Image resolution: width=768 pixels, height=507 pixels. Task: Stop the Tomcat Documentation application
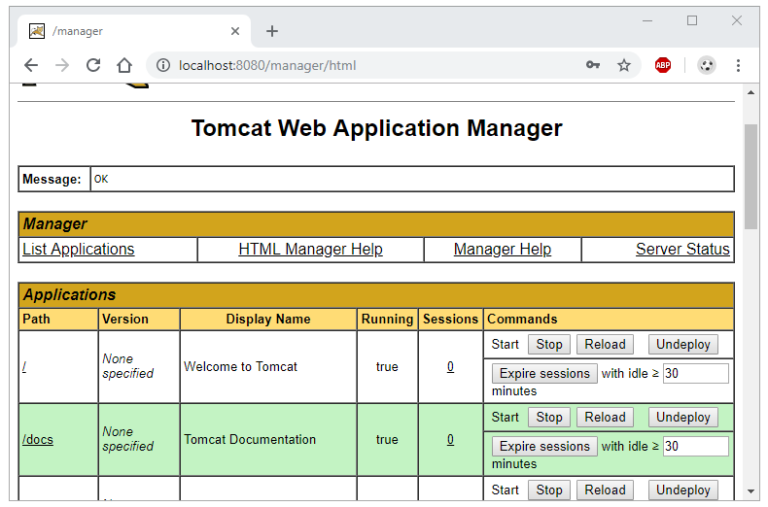(549, 417)
